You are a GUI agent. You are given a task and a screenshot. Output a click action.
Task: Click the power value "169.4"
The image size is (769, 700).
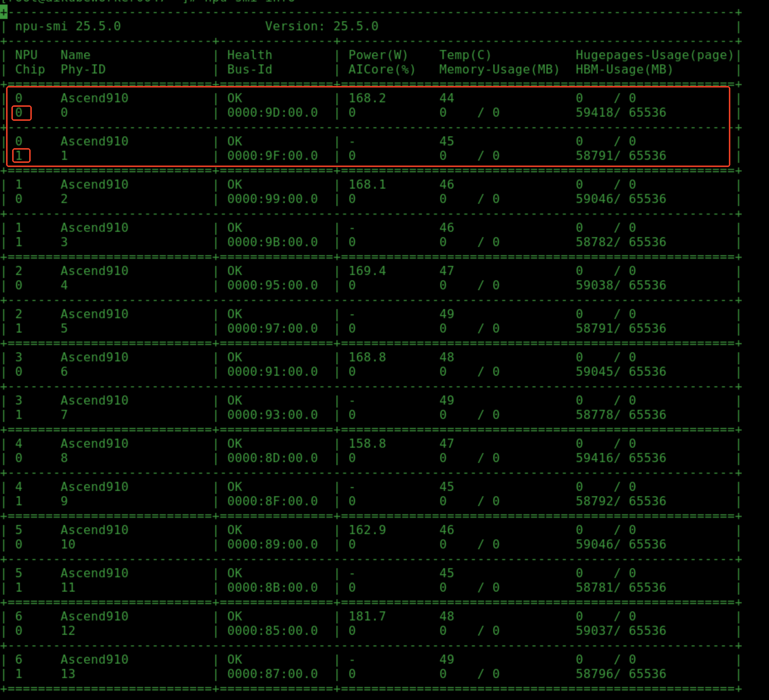click(x=367, y=271)
